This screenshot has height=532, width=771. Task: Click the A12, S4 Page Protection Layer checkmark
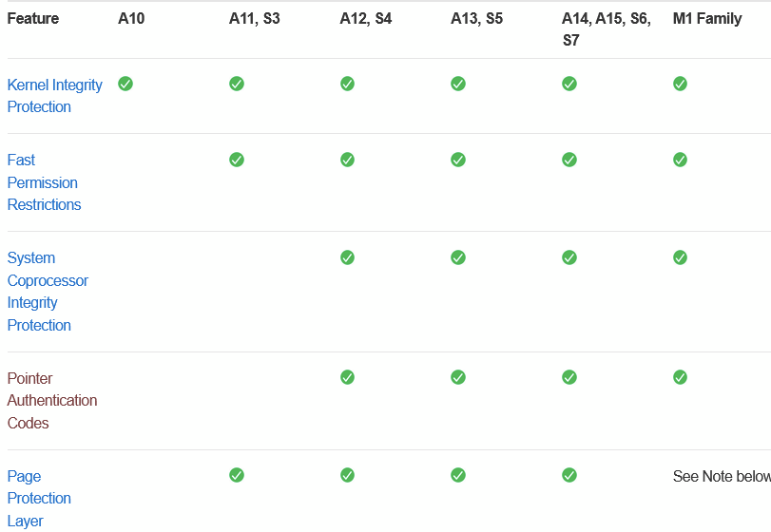347,475
